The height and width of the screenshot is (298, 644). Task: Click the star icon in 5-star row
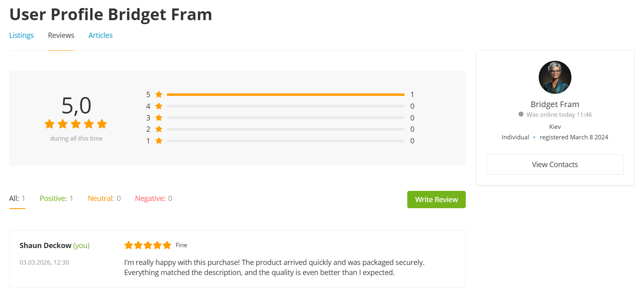[x=159, y=94]
